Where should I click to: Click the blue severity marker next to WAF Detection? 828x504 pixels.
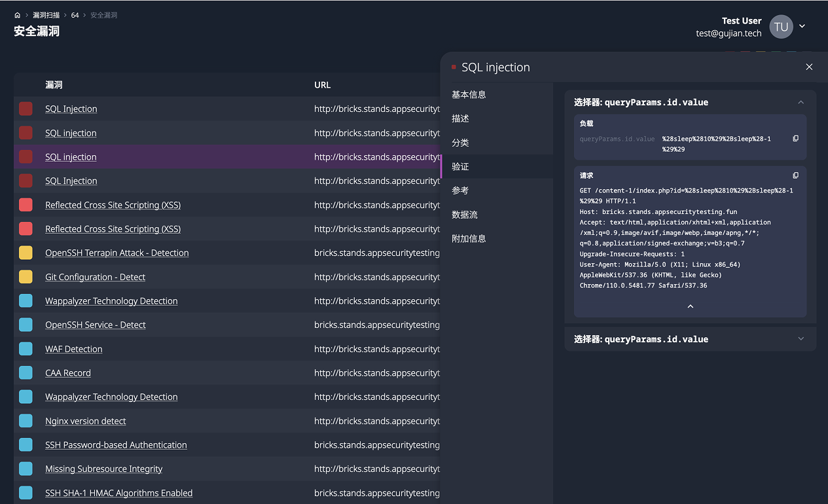pos(26,348)
